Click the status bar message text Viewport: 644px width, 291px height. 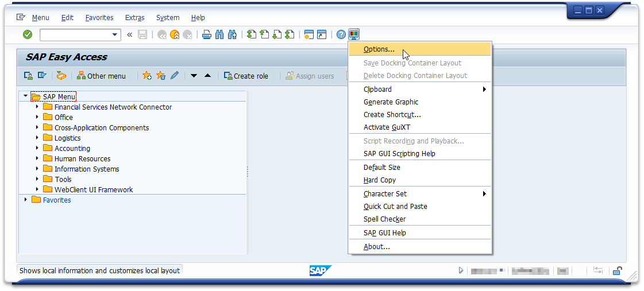click(x=100, y=270)
